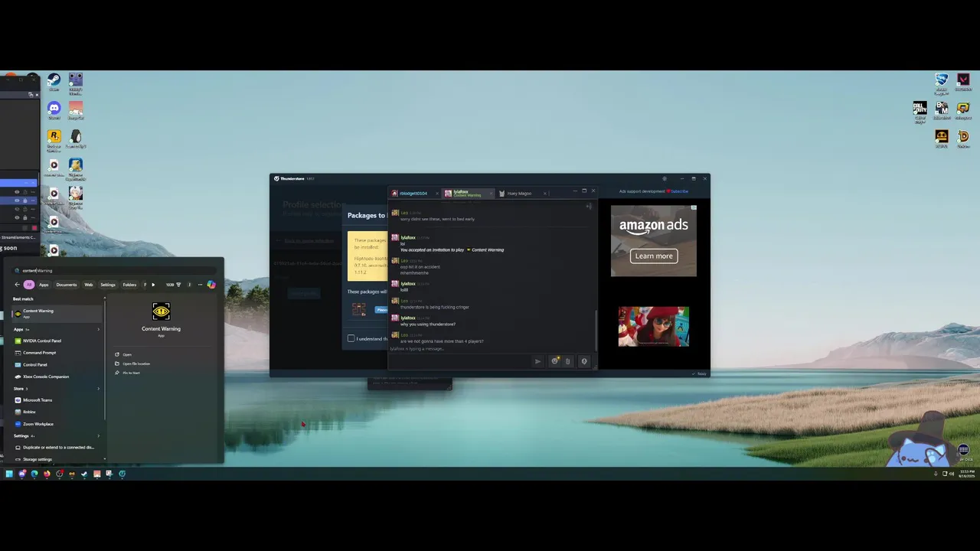Click the video ad thumbnail in Thunderstore

click(x=654, y=326)
